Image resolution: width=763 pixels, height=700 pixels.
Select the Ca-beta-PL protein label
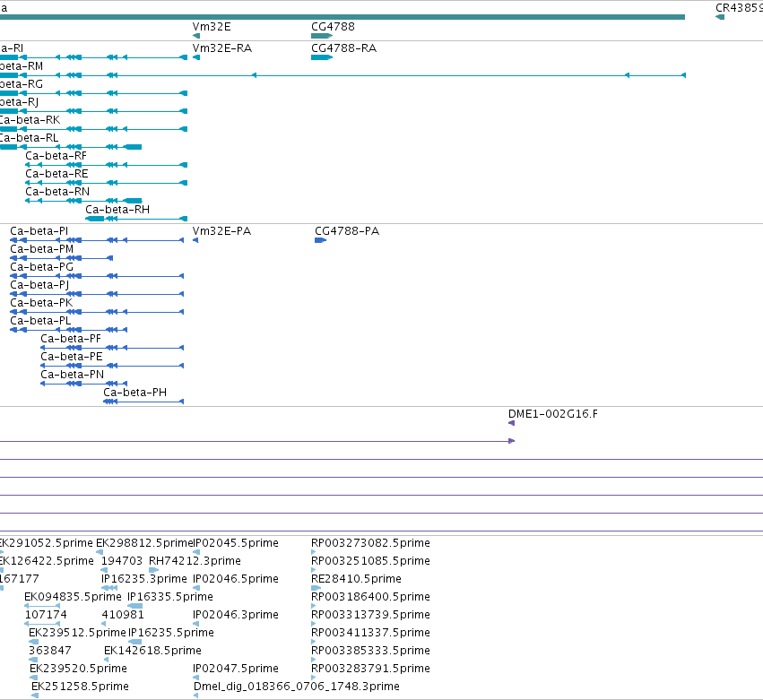(40, 321)
